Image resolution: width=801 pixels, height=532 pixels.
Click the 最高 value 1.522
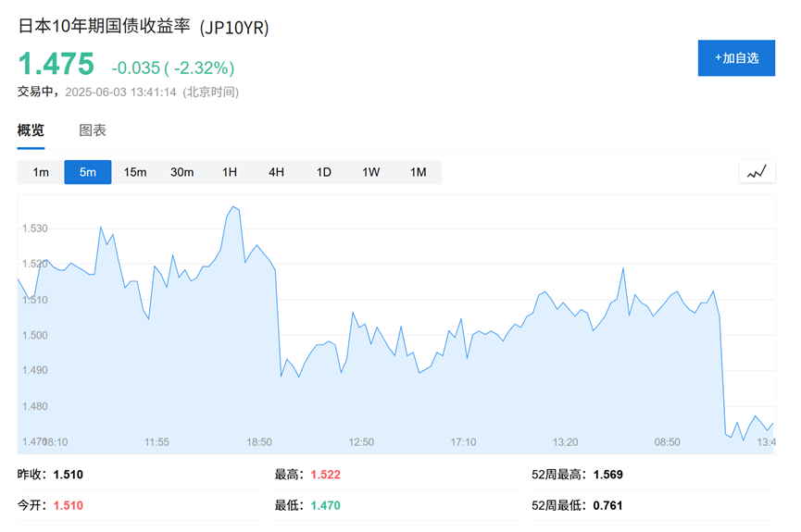[327, 475]
